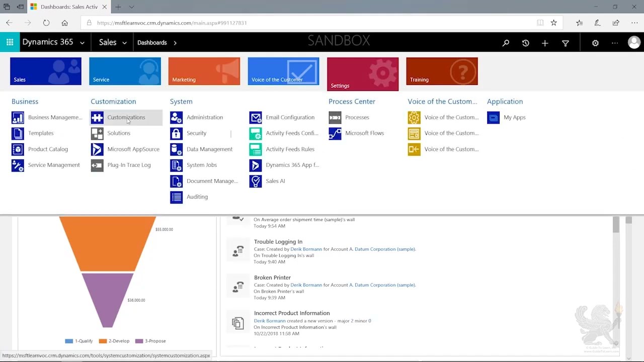Refresh the browser page
Viewport: 644px width, 362px height.
click(x=46, y=23)
